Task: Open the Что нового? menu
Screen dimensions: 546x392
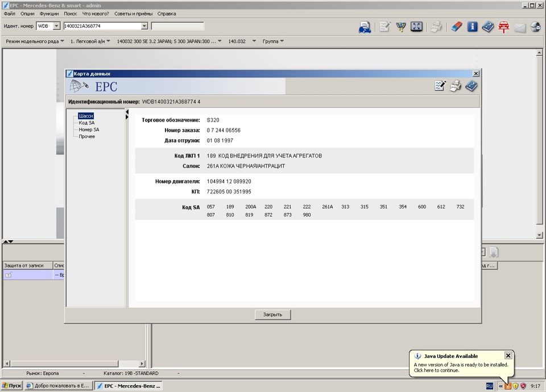Action: (x=96, y=14)
